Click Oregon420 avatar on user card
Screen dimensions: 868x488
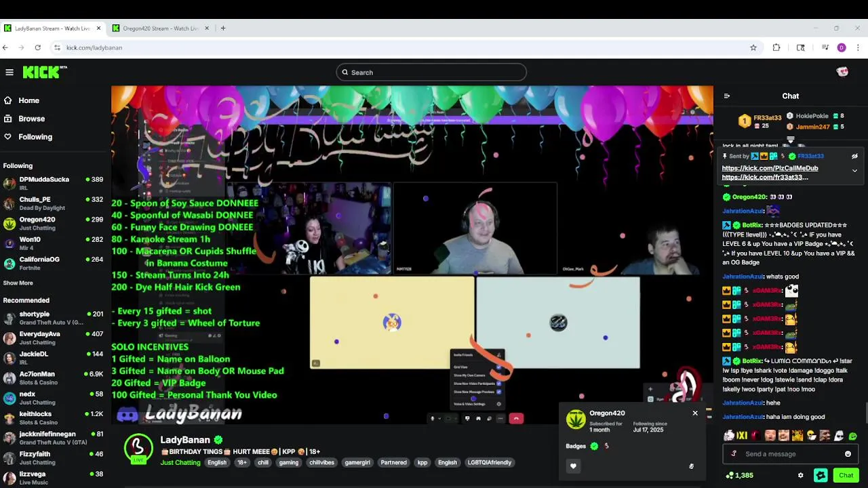pyautogui.click(x=576, y=420)
